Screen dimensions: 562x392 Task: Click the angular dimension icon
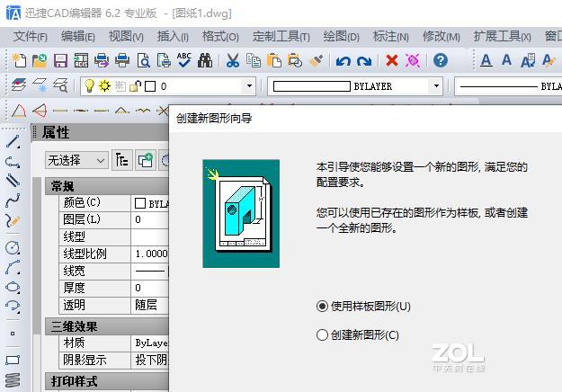[x=19, y=111]
